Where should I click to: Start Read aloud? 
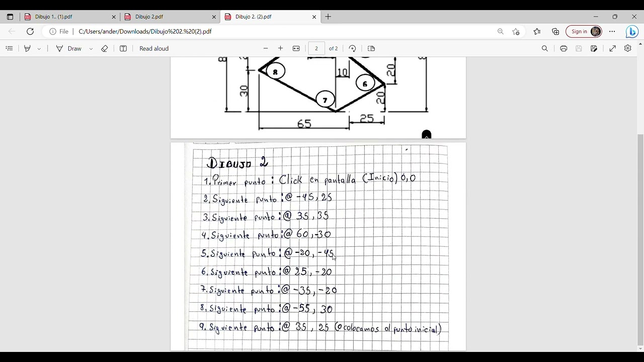[154, 48]
